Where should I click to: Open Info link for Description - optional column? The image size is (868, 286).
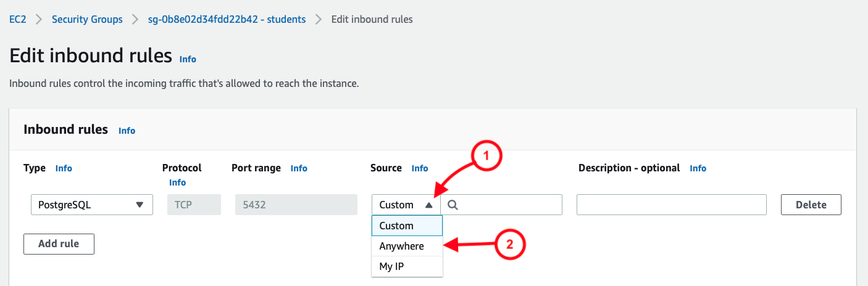click(x=698, y=168)
